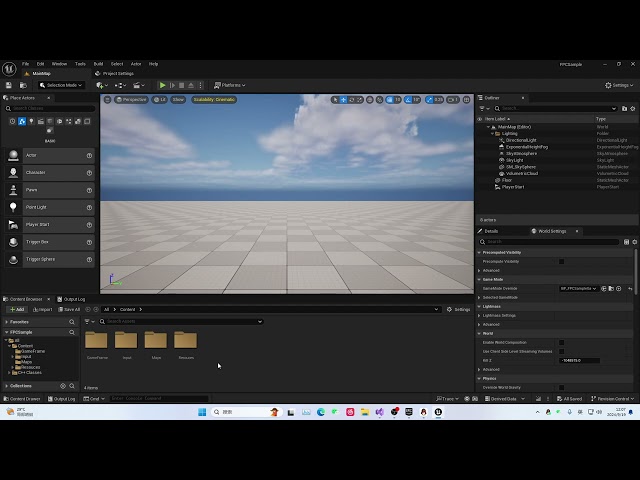640x480 pixels.
Task: Toggle the Outliner visibility eye column
Action: coord(480,119)
